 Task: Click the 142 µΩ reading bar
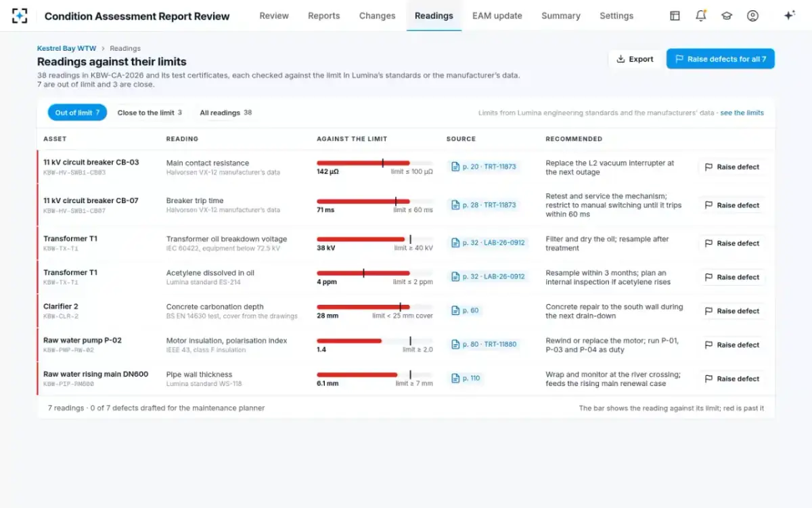375,163
